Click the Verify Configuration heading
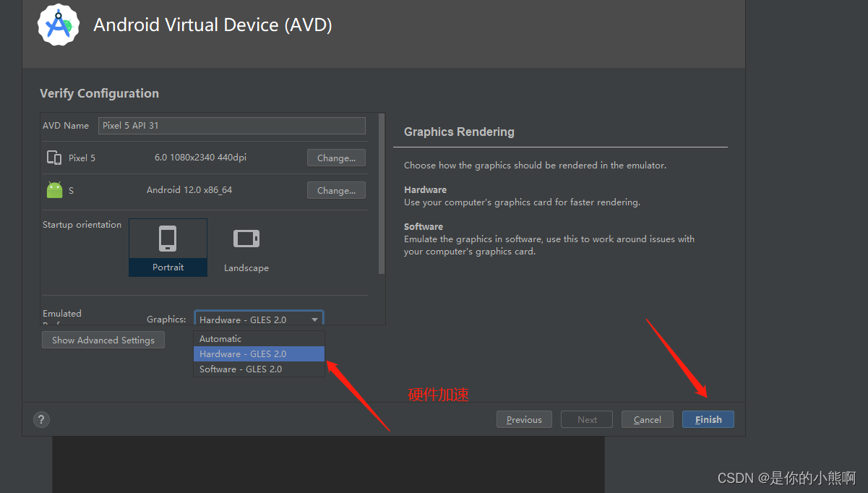Screen dimensions: 868x493 pyautogui.click(x=99, y=93)
